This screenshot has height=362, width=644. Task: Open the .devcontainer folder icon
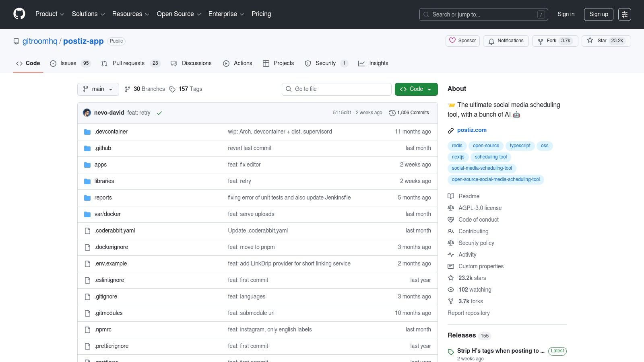tap(87, 132)
